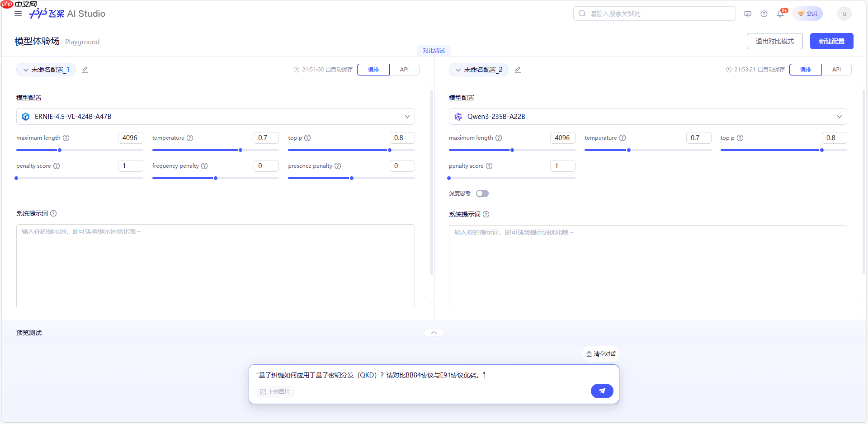Send the message with the paper-plane icon

[602, 391]
